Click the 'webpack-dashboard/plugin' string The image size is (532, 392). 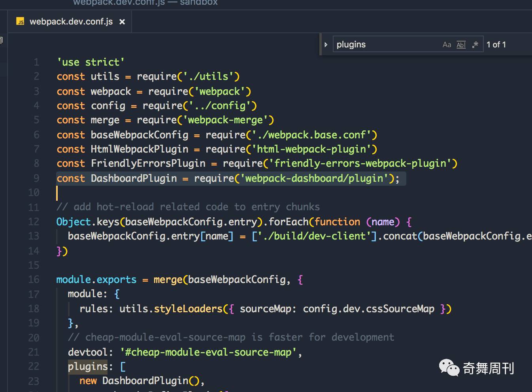click(x=314, y=179)
